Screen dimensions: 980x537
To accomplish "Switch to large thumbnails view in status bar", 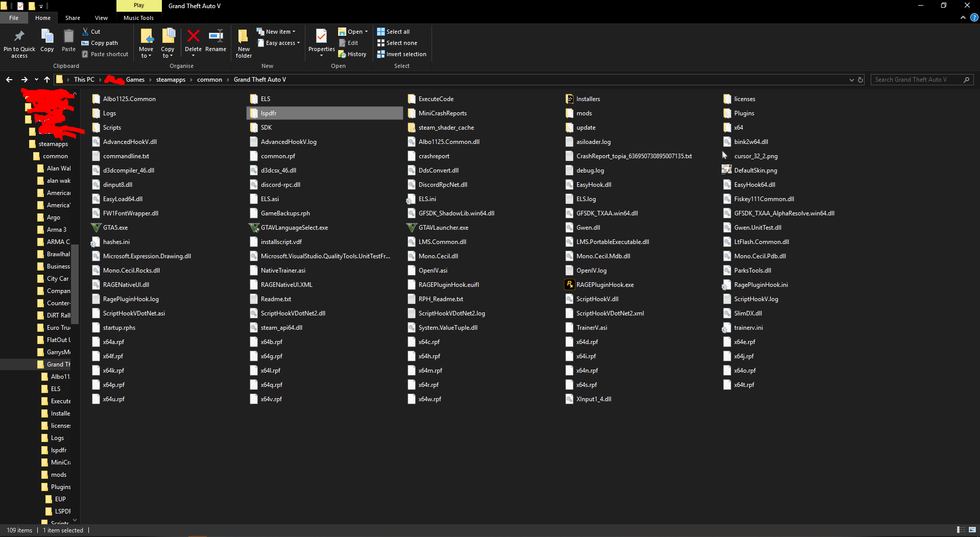I will click(972, 530).
